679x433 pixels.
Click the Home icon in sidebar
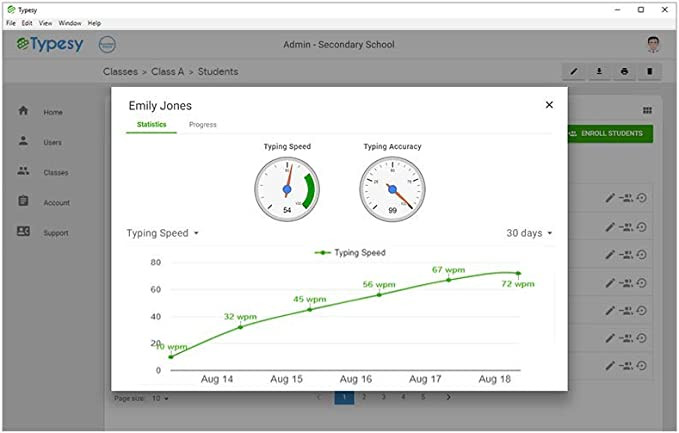pos(23,111)
